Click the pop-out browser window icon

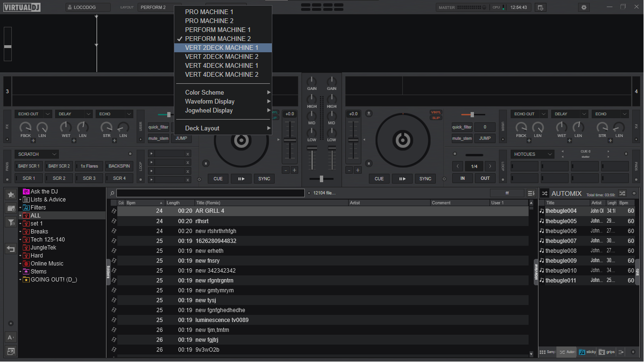tap(11, 351)
